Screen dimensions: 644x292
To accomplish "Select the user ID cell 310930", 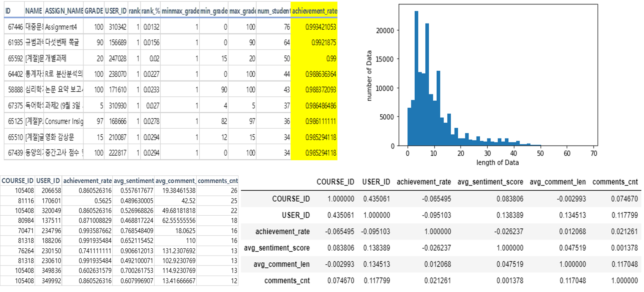I will pos(117,106).
